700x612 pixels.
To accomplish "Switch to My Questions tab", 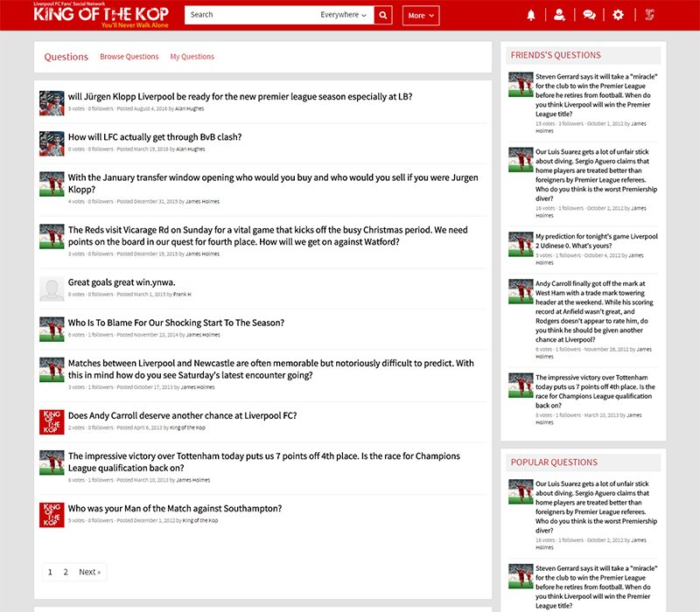I will point(192,57).
